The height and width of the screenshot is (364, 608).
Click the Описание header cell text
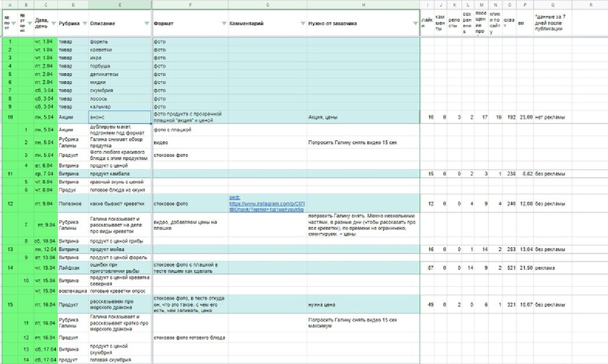(102, 24)
